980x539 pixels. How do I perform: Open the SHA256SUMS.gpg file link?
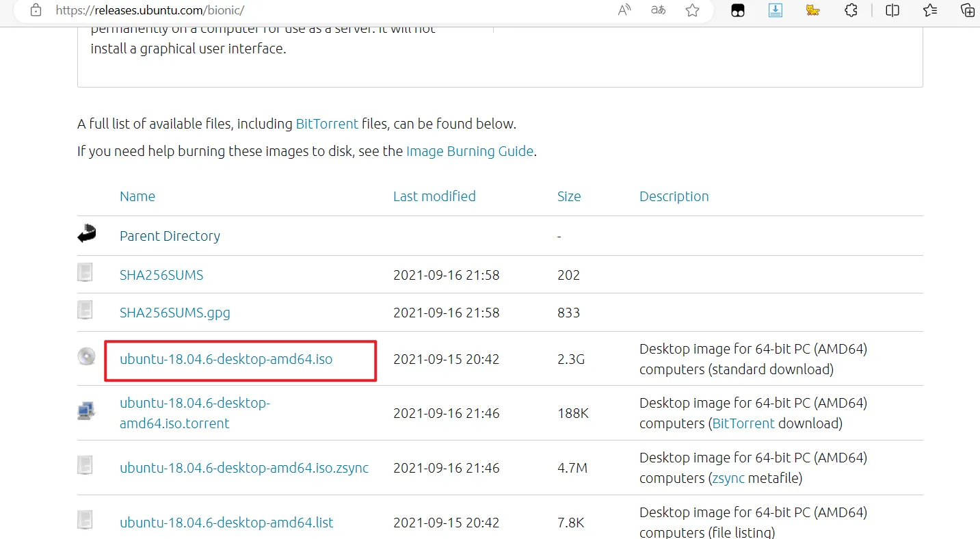pyautogui.click(x=175, y=313)
